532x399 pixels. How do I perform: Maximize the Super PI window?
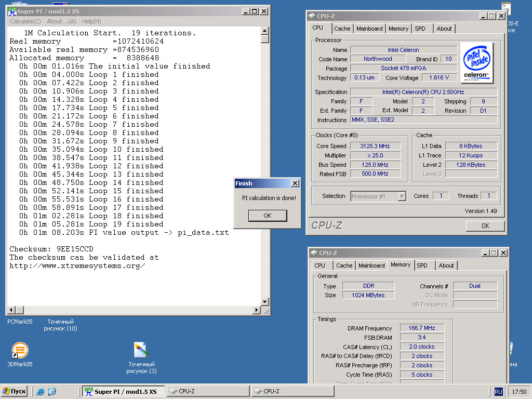coord(255,11)
